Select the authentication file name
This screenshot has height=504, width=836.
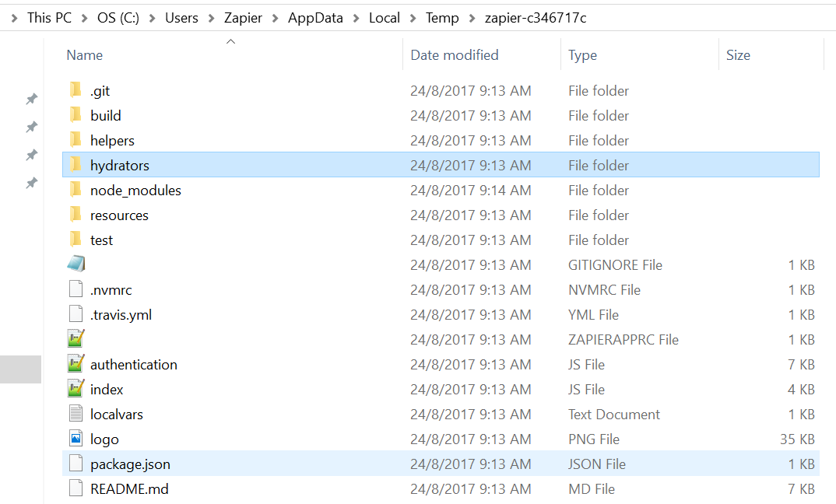point(134,365)
